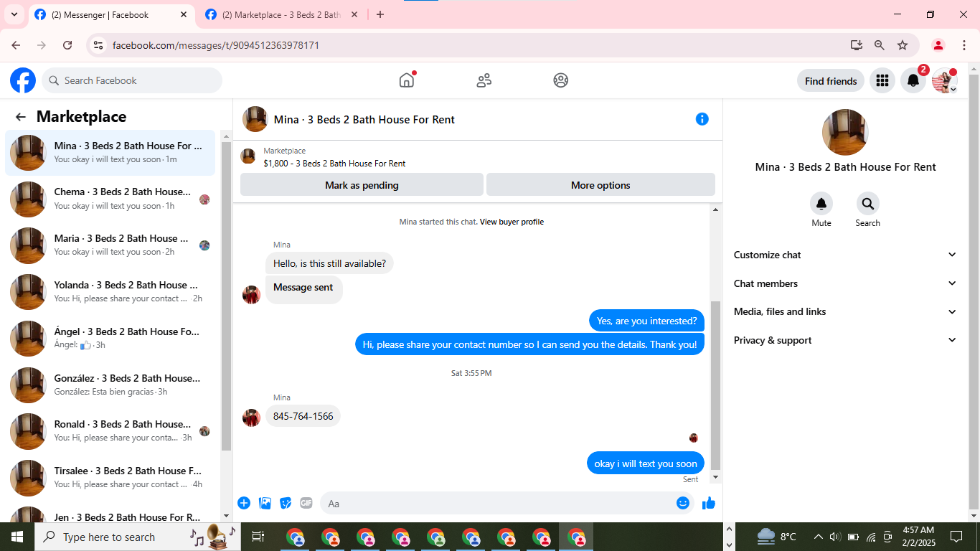Go back with the Marketplace arrow
Viewport: 980px width, 551px height.
pyautogui.click(x=21, y=117)
